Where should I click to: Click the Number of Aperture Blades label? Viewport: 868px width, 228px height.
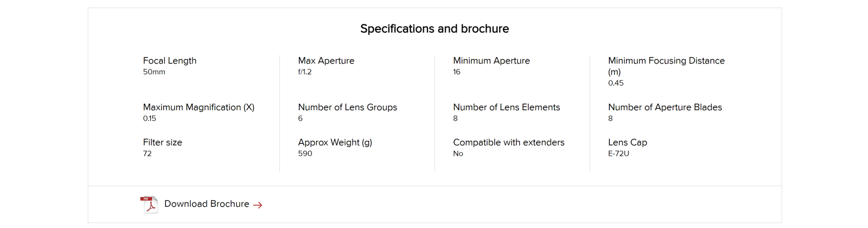[665, 107]
